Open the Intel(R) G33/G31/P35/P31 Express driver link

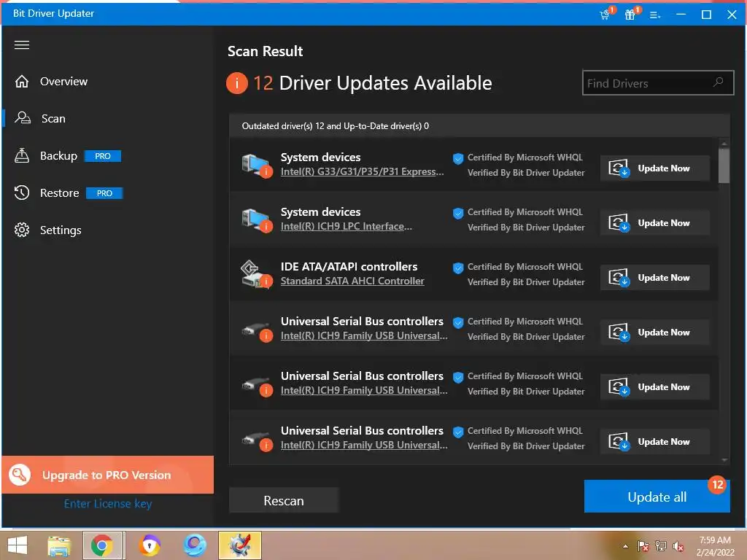(x=362, y=172)
